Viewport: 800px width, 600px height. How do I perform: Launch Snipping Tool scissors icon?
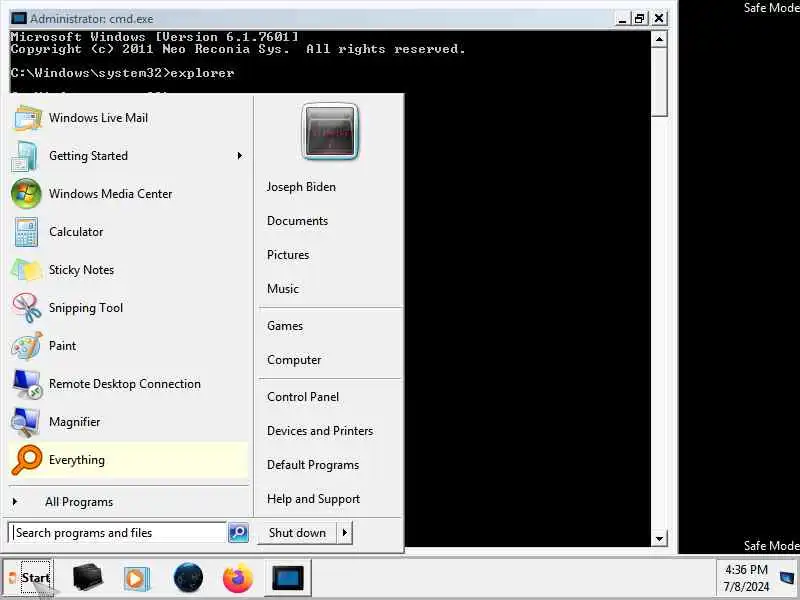[x=27, y=308]
